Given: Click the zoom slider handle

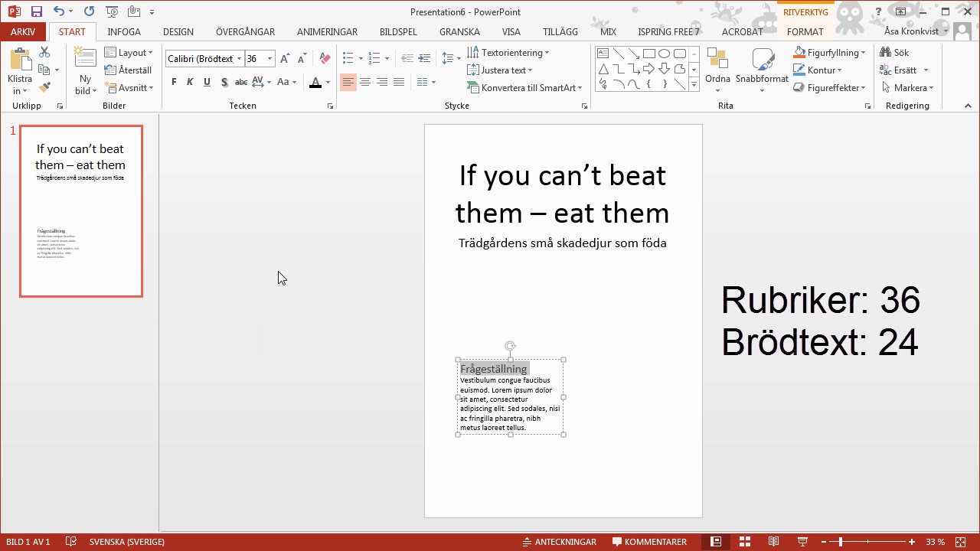Looking at the screenshot, I should 841,542.
